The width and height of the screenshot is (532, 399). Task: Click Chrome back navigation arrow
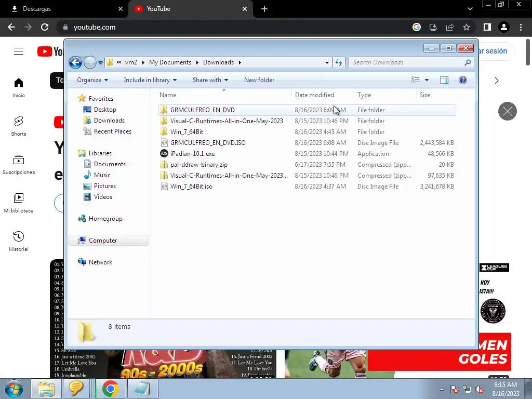(x=11, y=27)
